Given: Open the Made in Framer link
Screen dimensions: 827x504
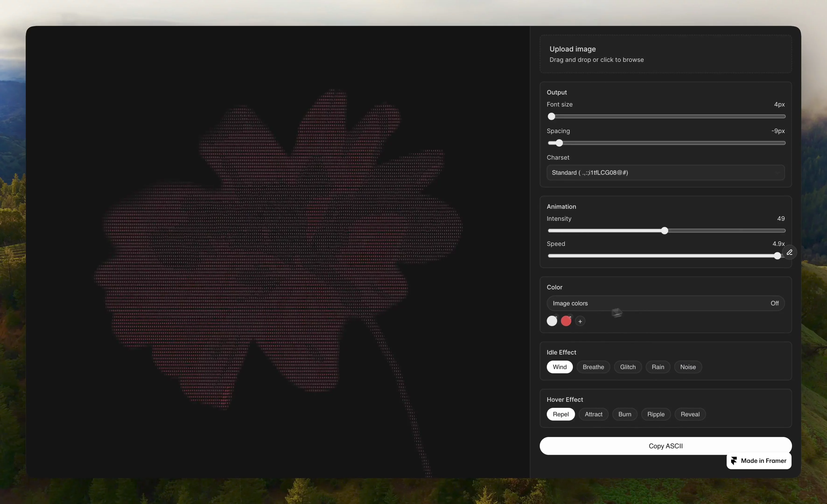Looking at the screenshot, I should coord(759,461).
